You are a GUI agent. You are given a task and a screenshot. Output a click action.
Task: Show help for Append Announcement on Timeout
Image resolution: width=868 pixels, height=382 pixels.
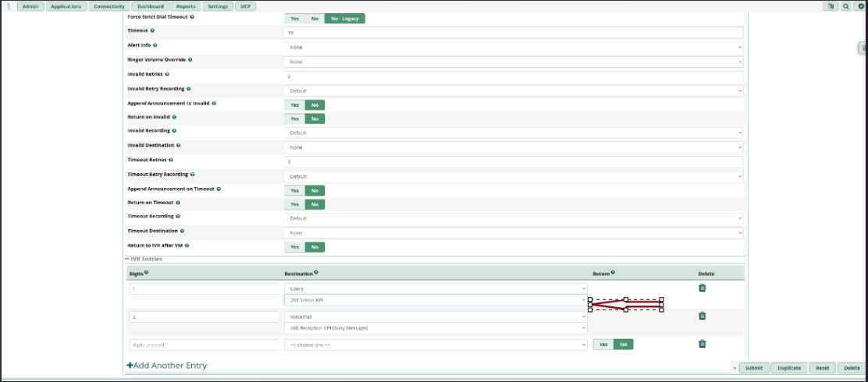(x=219, y=189)
